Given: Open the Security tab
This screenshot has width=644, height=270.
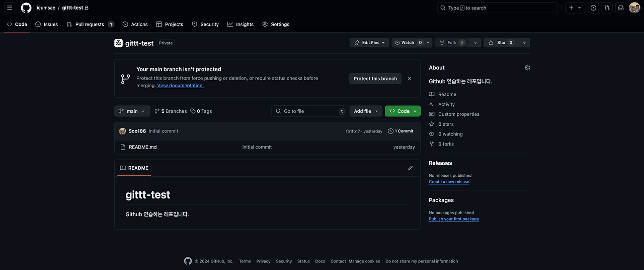Looking at the screenshot, I should [205, 24].
